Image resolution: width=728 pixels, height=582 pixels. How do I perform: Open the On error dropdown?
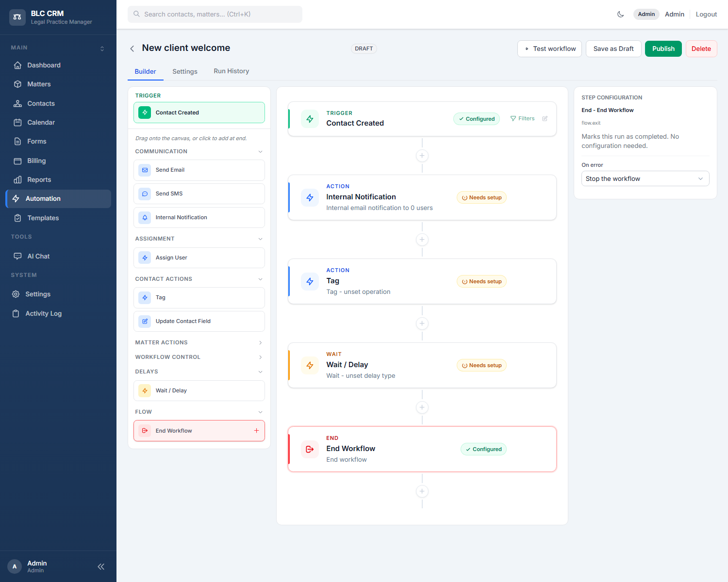pos(645,178)
